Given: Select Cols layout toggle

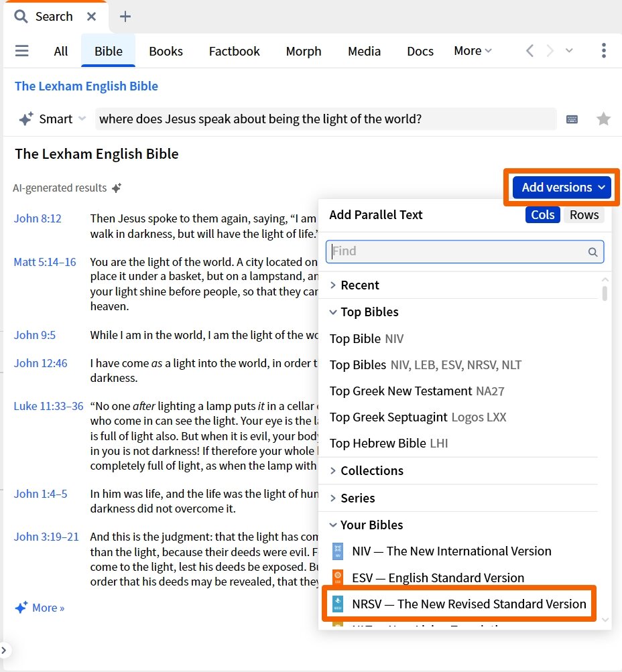Looking at the screenshot, I should (x=543, y=214).
